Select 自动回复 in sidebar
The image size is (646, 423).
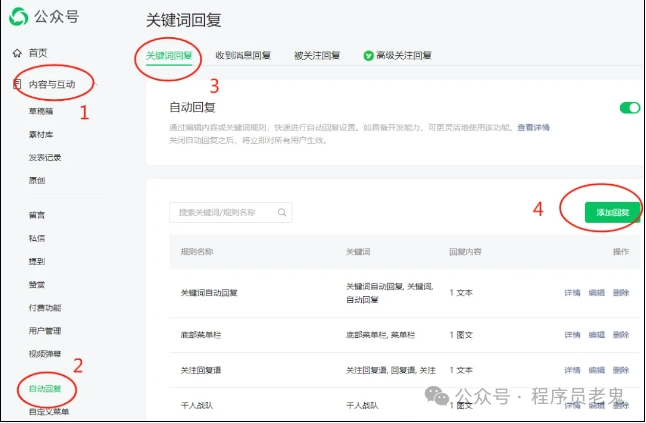click(45, 389)
